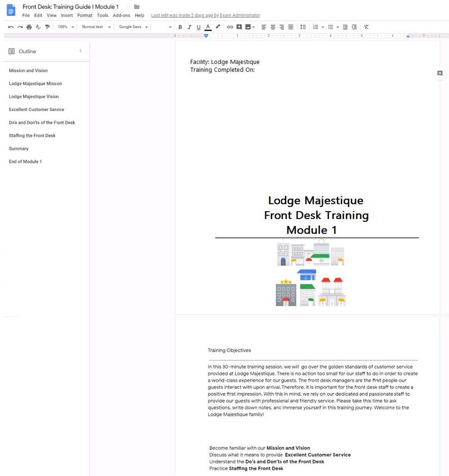
Task: Click the undo arrow
Action: point(11,27)
